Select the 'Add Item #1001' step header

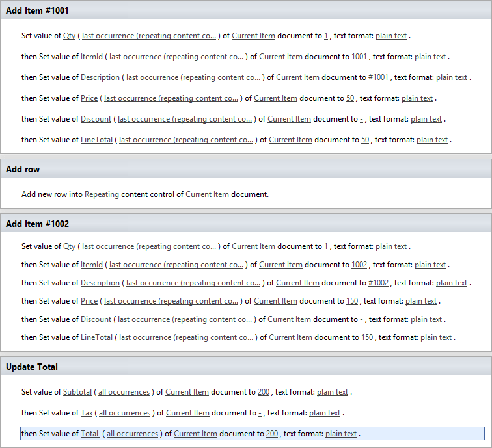(x=246, y=10)
